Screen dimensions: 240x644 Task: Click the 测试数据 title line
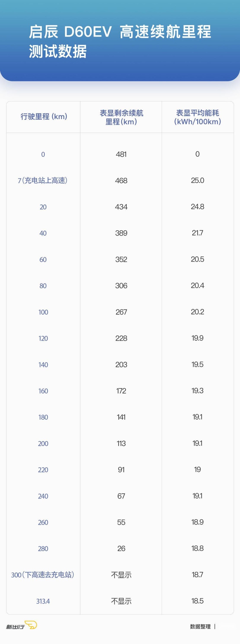[x=58, y=52]
